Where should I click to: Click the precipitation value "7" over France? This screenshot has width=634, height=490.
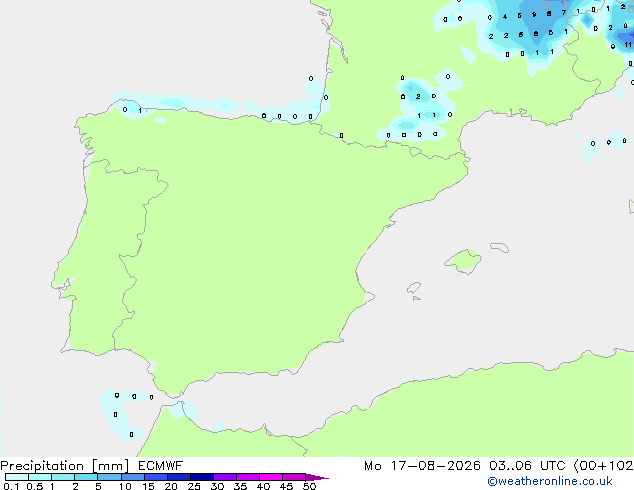(564, 13)
